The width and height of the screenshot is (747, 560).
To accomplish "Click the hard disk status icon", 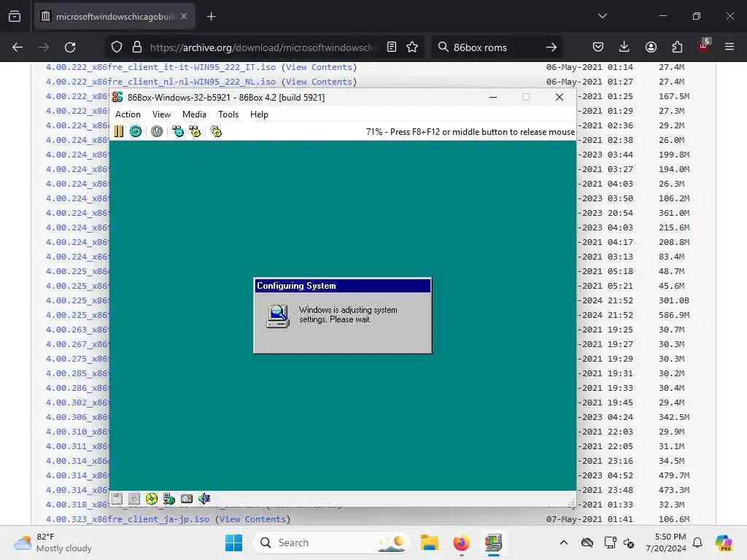I will [187, 499].
